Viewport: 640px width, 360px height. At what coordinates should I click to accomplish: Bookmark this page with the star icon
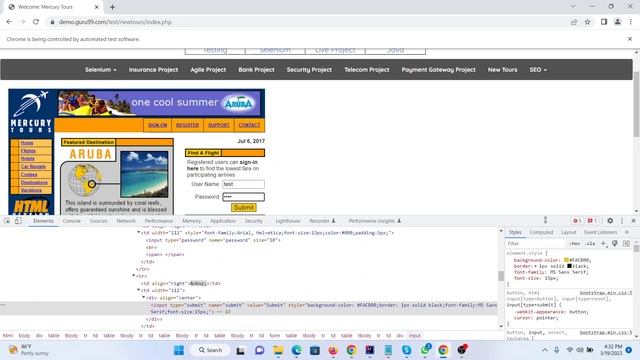click(587, 22)
